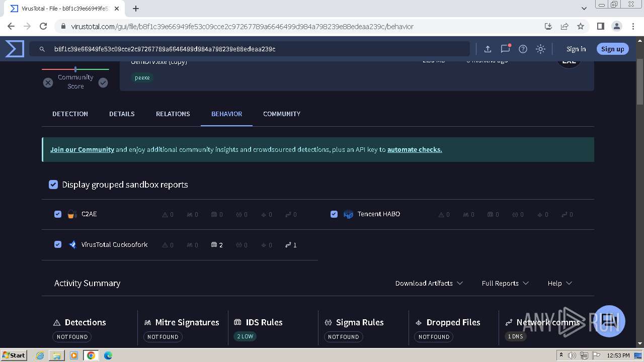Click the peexe tag
The height and width of the screenshot is (362, 644).
click(x=142, y=77)
